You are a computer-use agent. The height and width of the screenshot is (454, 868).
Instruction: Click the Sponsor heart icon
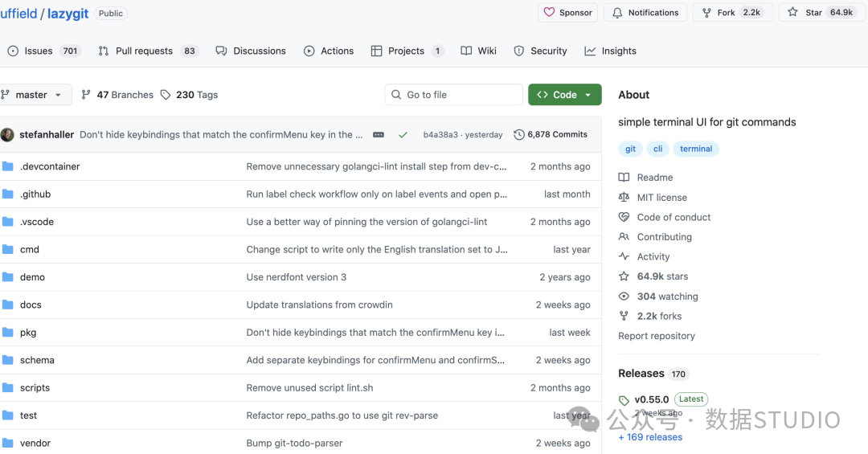coord(549,12)
